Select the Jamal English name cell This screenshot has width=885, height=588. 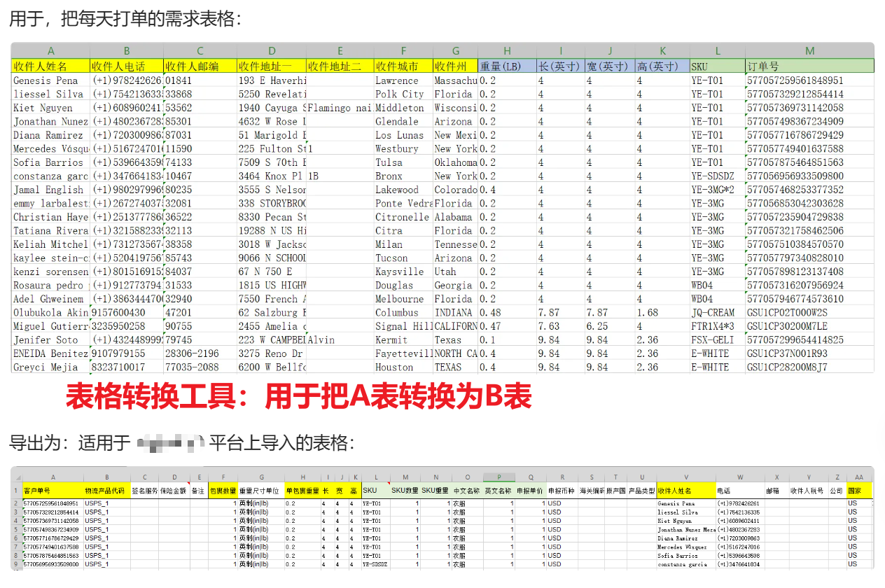coord(50,190)
